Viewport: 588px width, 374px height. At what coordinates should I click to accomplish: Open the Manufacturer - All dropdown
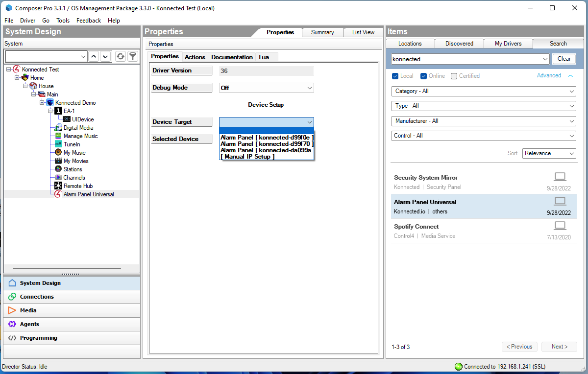pyautogui.click(x=483, y=121)
